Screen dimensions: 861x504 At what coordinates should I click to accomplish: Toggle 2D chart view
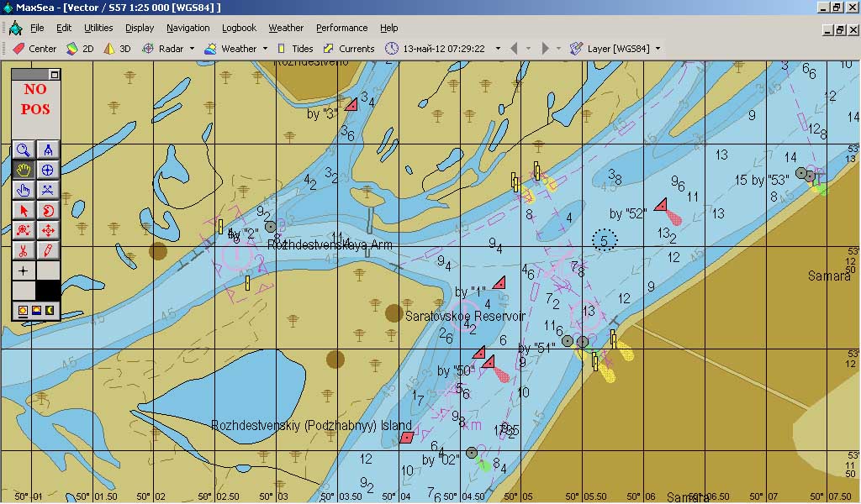point(80,49)
